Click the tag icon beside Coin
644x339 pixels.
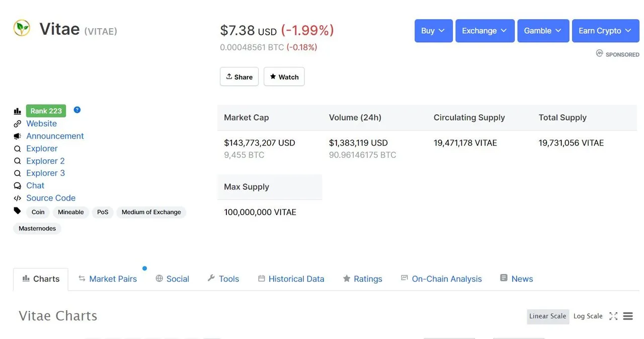pyautogui.click(x=18, y=211)
